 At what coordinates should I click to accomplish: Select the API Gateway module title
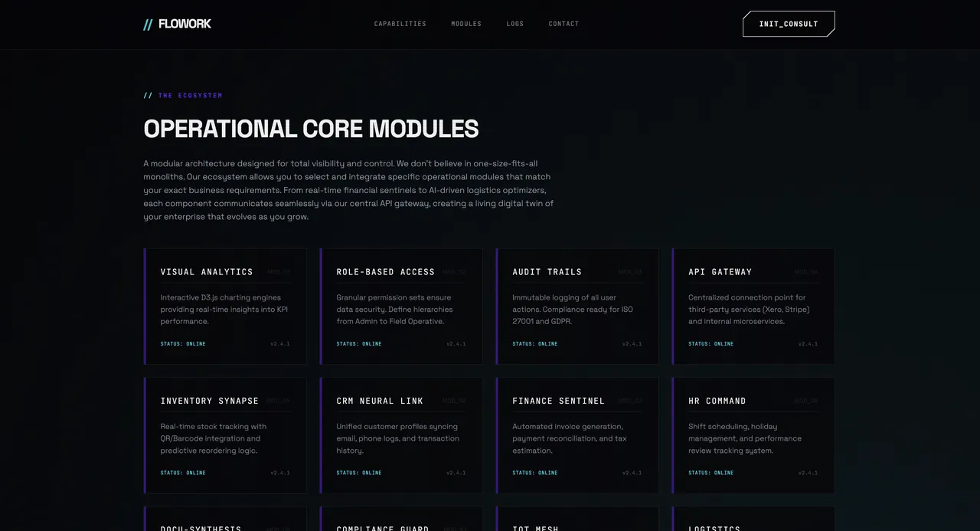(720, 272)
